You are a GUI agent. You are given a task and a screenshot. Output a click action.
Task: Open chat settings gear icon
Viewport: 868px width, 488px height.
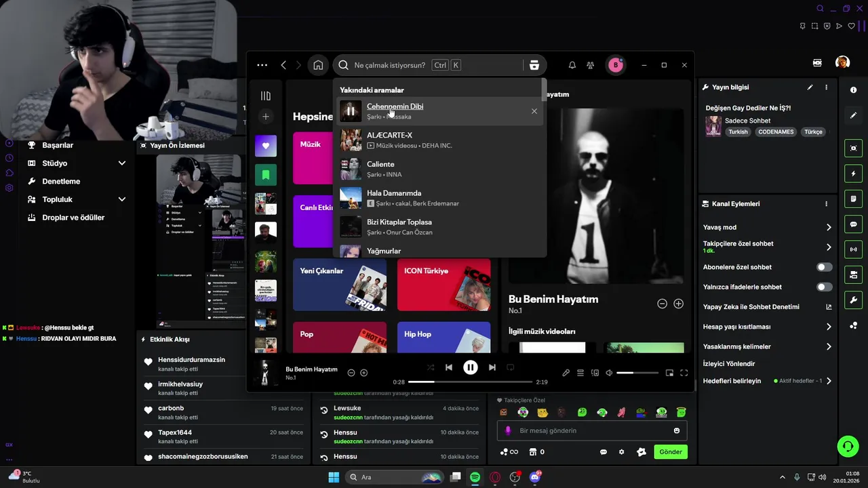pyautogui.click(x=621, y=452)
